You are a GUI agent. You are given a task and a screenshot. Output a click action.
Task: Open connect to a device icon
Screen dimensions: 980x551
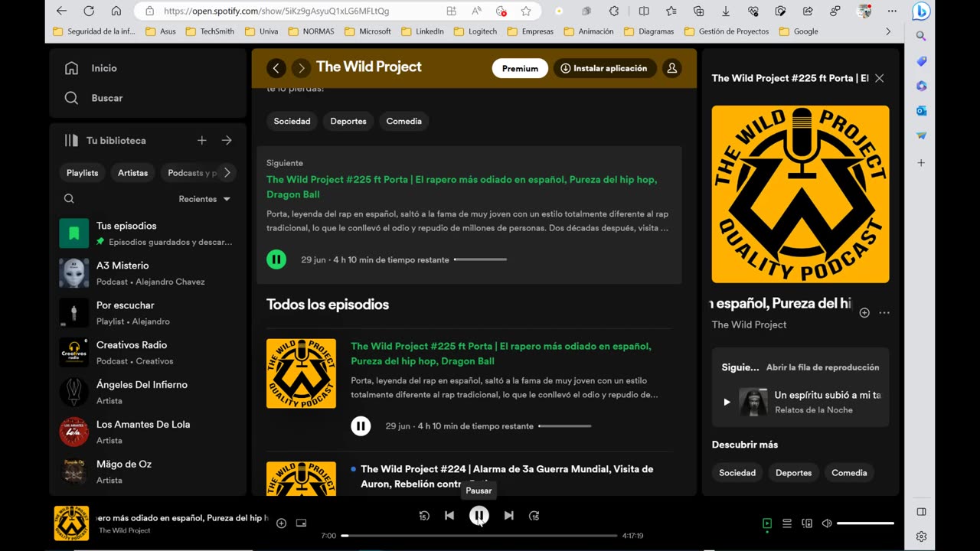[807, 523]
